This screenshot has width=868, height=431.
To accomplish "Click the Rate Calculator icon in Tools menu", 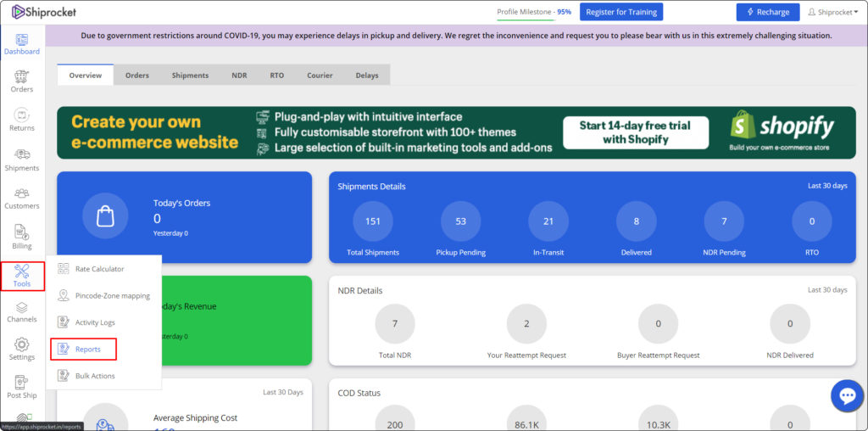I will coord(64,269).
